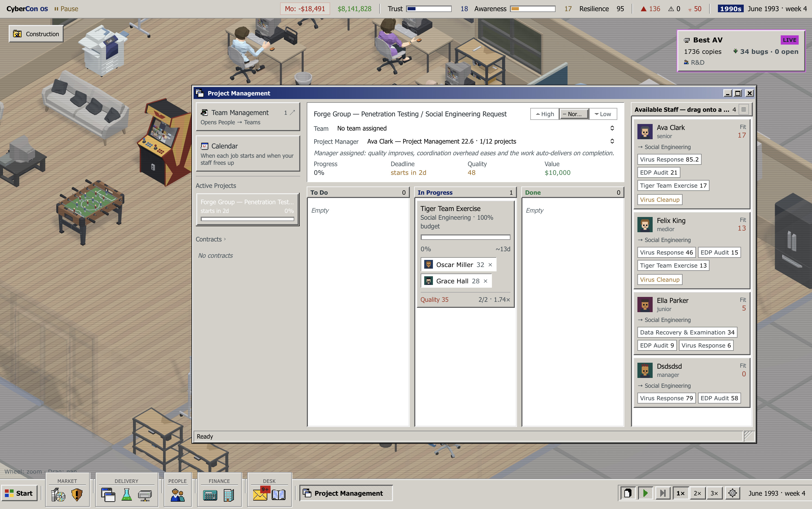Open Team Management panel
The image size is (812, 509).
[x=248, y=117]
